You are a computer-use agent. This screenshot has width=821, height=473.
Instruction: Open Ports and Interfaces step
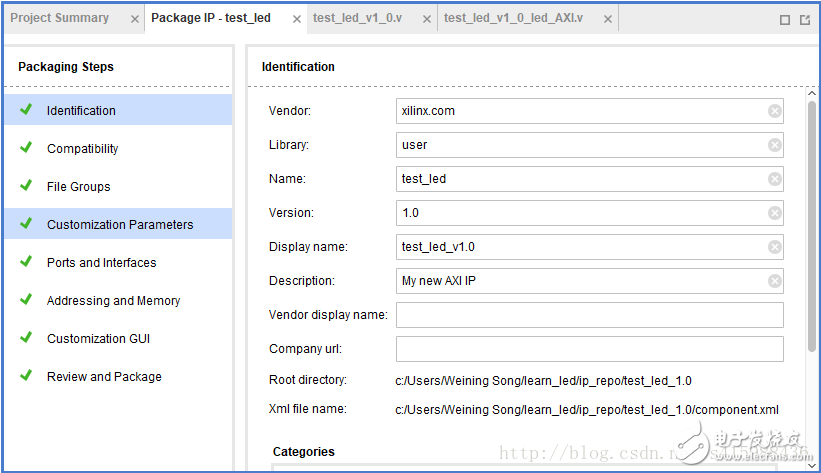pos(101,263)
